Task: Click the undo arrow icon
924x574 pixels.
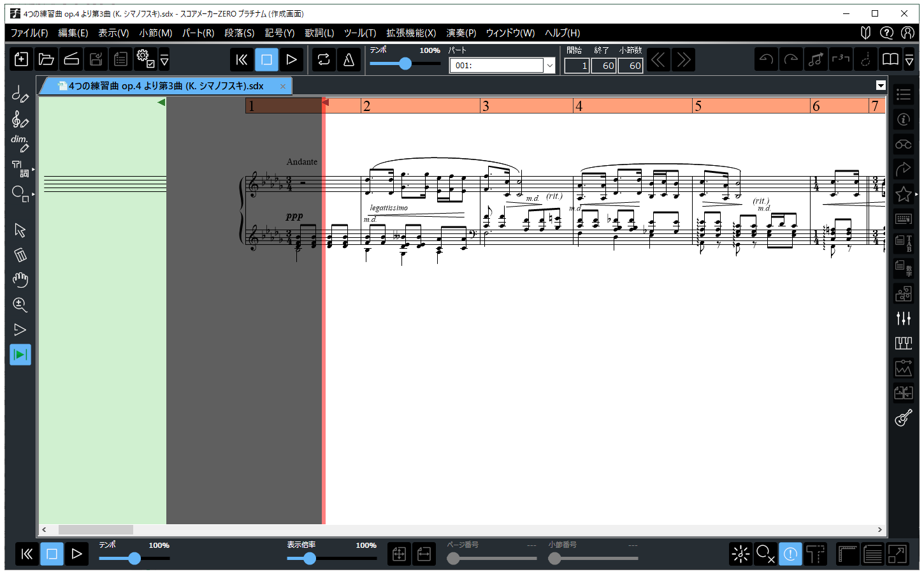Action: pyautogui.click(x=767, y=59)
